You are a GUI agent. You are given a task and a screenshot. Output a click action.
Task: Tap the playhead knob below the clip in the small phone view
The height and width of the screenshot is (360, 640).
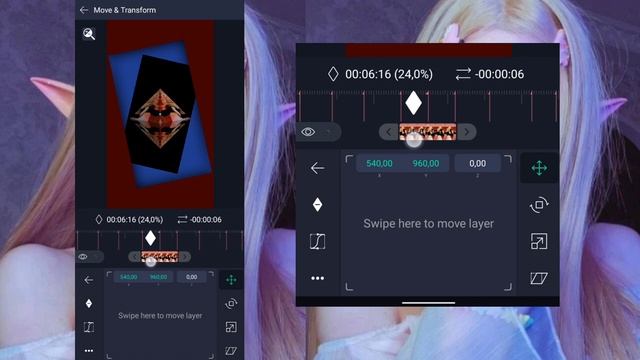click(x=151, y=262)
